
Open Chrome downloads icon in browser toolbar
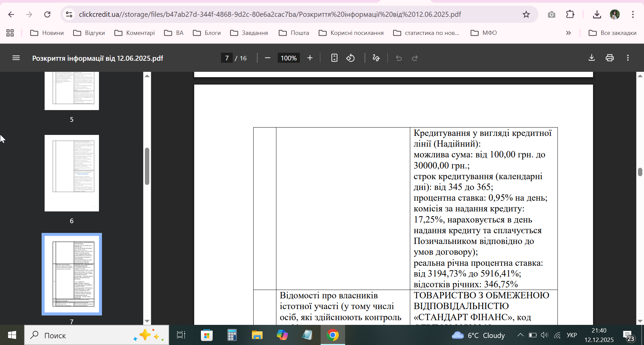(597, 14)
